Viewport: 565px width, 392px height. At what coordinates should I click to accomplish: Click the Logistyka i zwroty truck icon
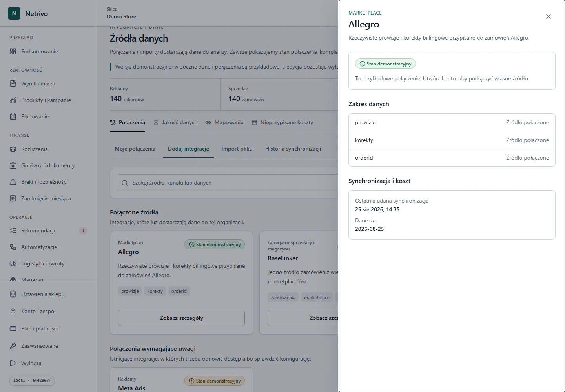click(x=13, y=263)
